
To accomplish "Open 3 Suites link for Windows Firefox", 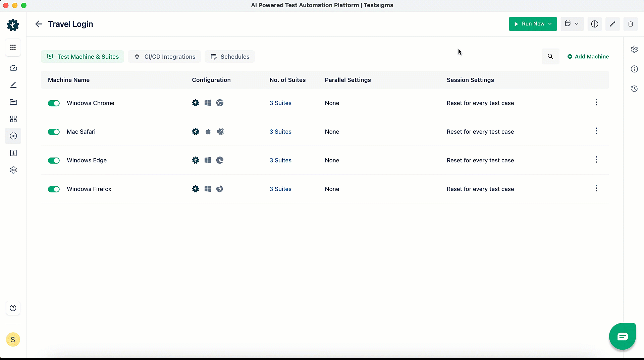I will (280, 189).
